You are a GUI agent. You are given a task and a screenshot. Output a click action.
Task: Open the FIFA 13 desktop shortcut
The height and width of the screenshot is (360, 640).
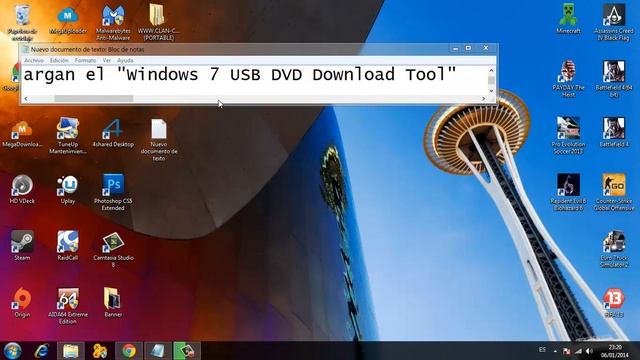(x=614, y=303)
